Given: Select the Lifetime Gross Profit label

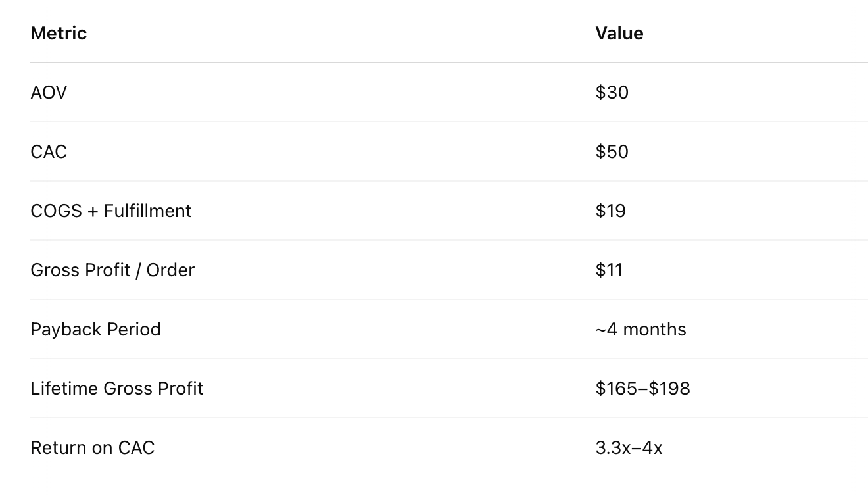Looking at the screenshot, I should click(x=116, y=389).
